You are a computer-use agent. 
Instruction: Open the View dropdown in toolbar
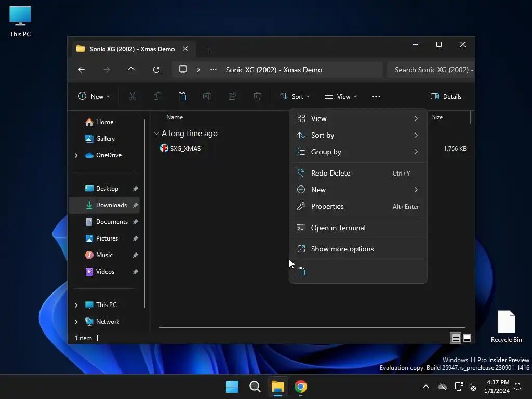point(341,96)
